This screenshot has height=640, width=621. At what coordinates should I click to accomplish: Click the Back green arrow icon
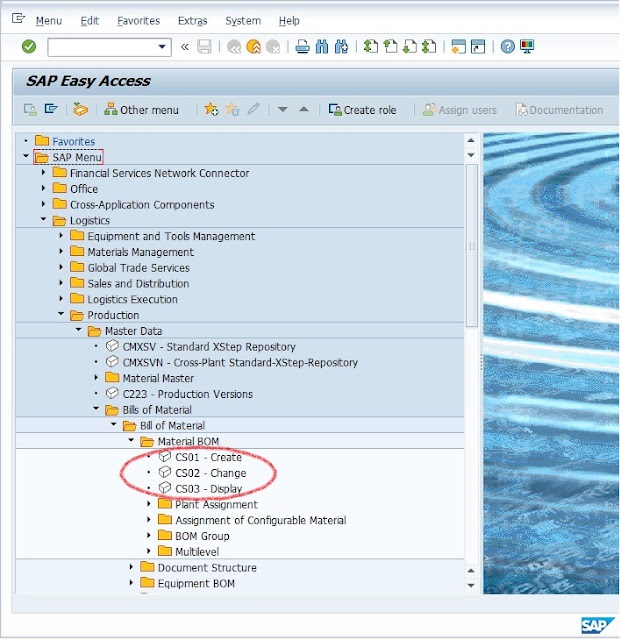(234, 47)
